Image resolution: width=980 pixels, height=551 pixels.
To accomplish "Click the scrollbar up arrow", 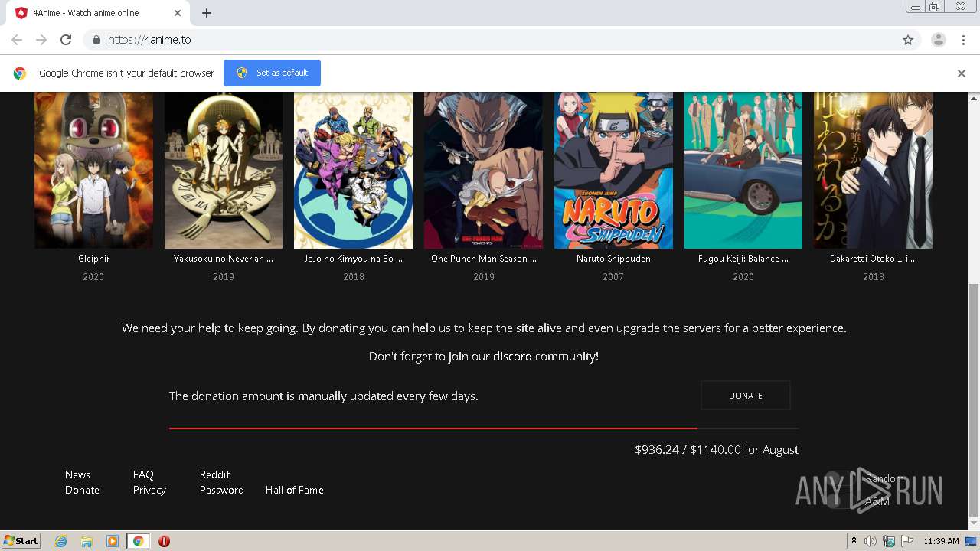I will 973,98.
